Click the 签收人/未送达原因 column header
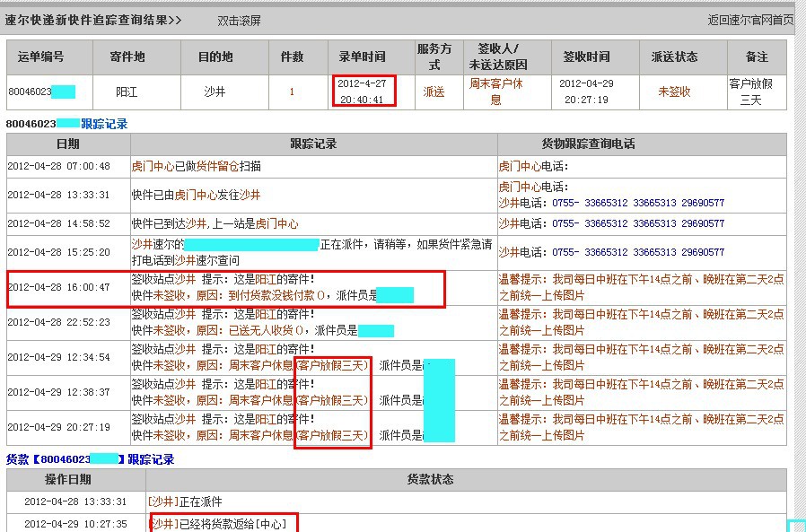 pos(498,57)
